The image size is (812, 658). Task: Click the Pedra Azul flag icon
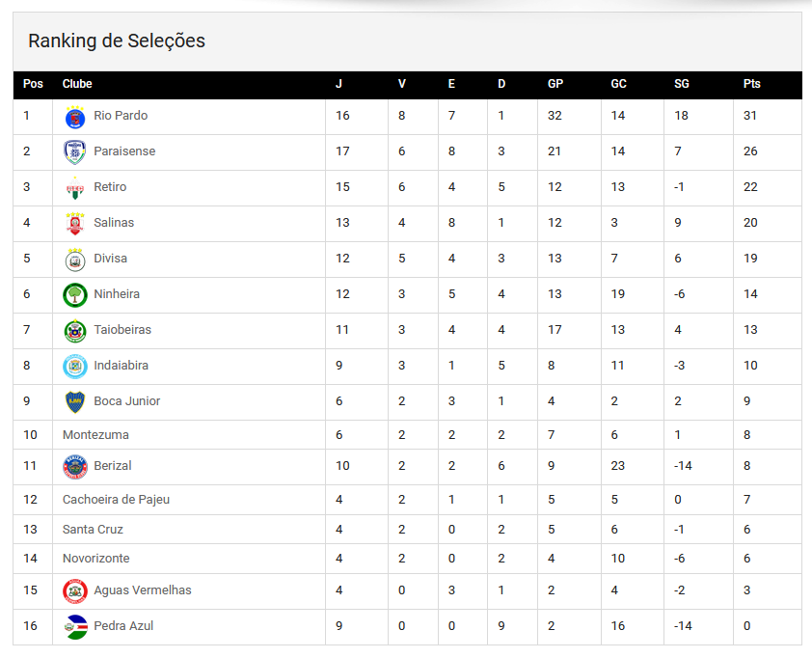(x=74, y=627)
